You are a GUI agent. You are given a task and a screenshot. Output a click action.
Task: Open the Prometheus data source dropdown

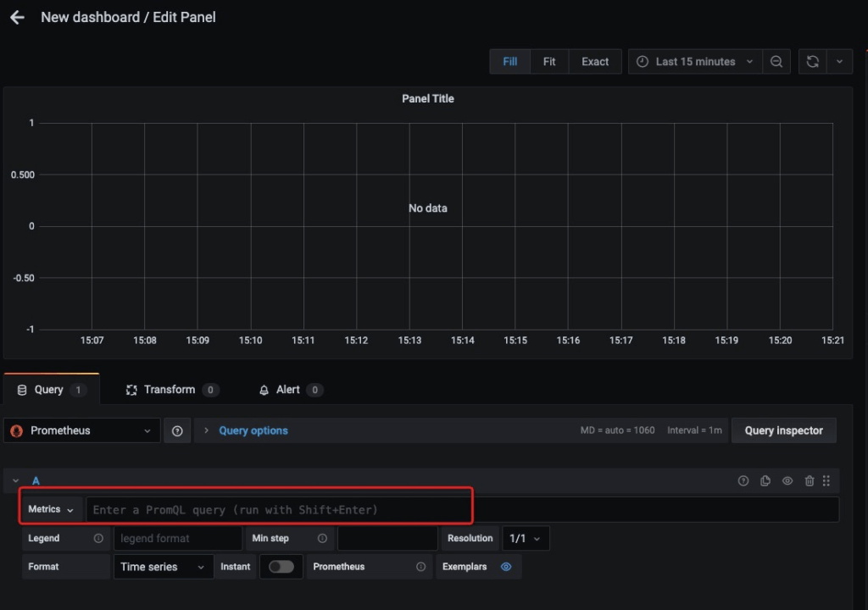point(82,430)
